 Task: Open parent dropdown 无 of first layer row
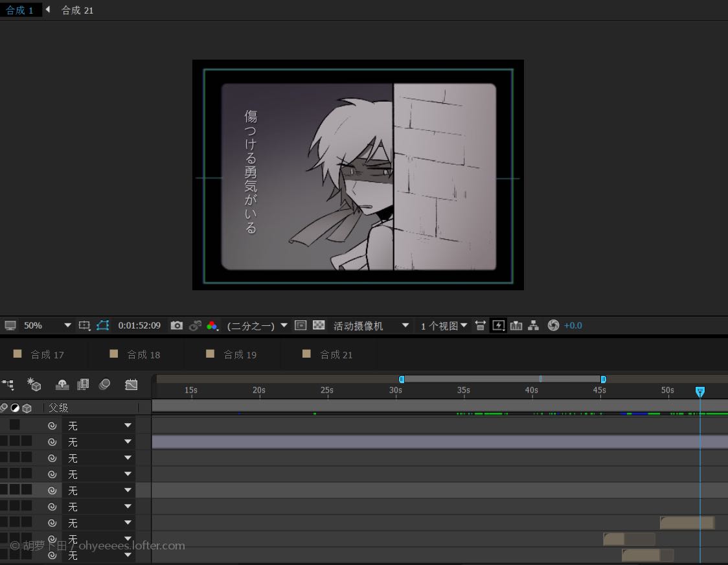[99, 426]
